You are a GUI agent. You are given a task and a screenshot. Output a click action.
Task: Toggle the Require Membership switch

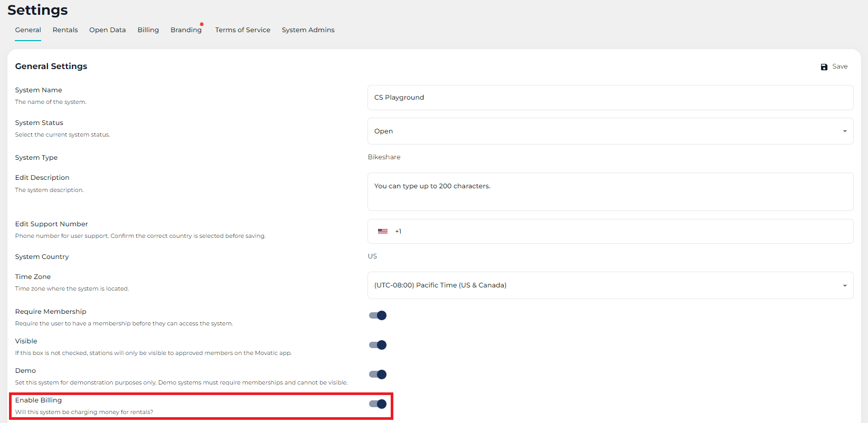pyautogui.click(x=378, y=315)
